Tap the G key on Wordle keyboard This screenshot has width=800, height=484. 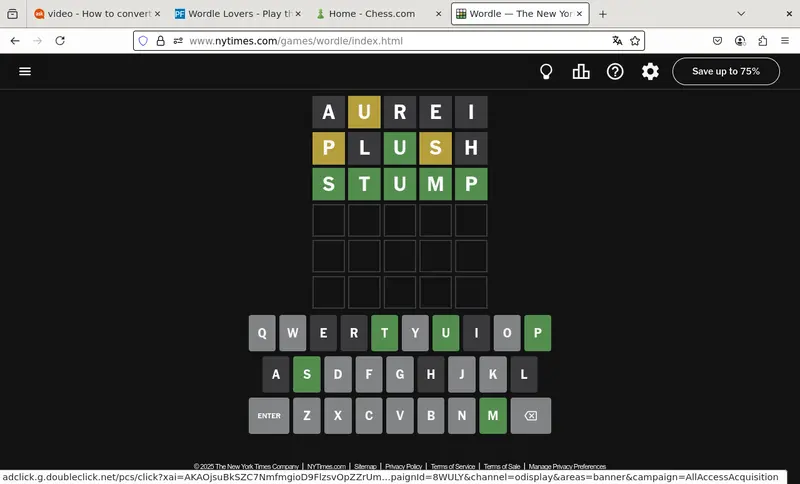click(x=400, y=374)
